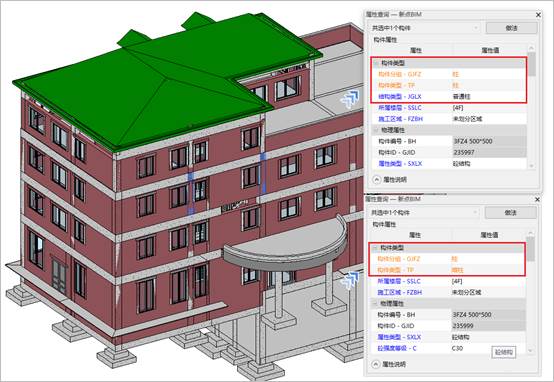Click the 属性 column header in lower panel

[x=414, y=235]
